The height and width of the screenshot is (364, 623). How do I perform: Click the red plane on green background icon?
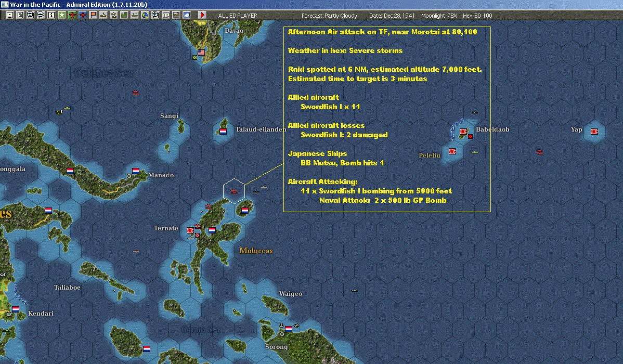(72, 15)
